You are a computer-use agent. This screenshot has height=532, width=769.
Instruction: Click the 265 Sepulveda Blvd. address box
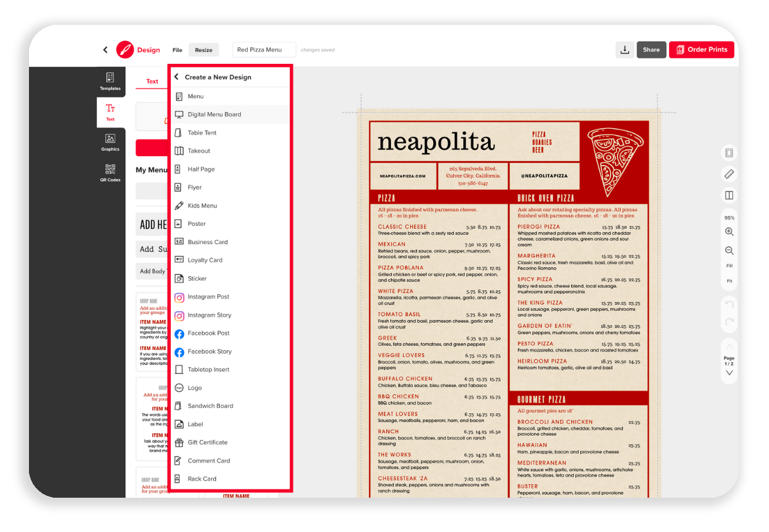(x=473, y=176)
